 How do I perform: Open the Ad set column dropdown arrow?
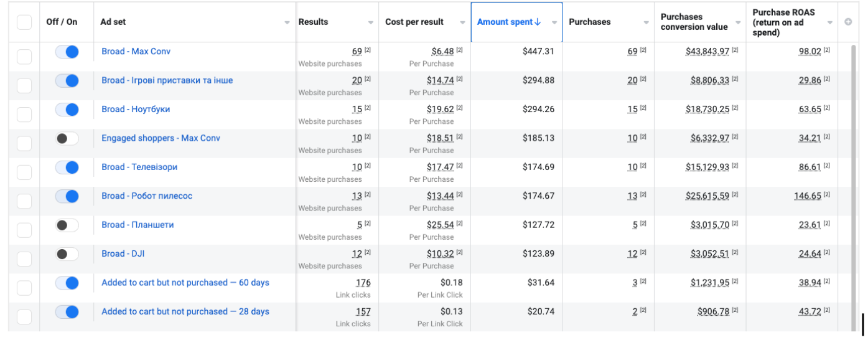pos(287,22)
